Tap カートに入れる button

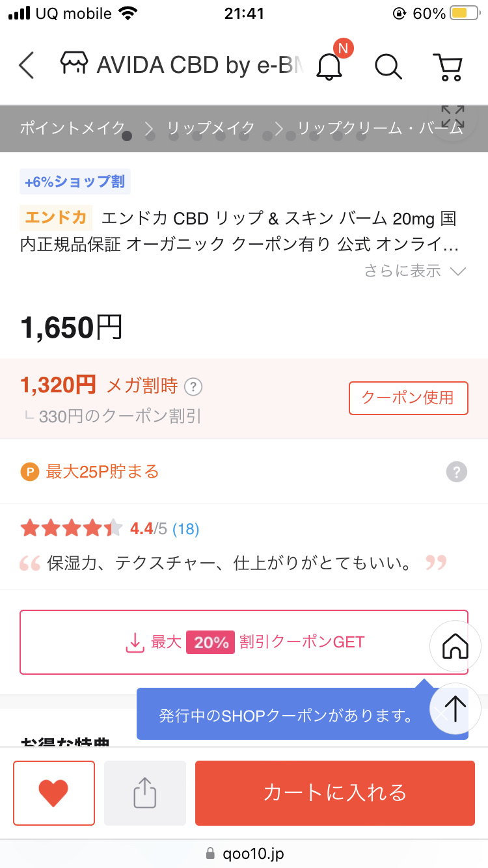point(334,793)
